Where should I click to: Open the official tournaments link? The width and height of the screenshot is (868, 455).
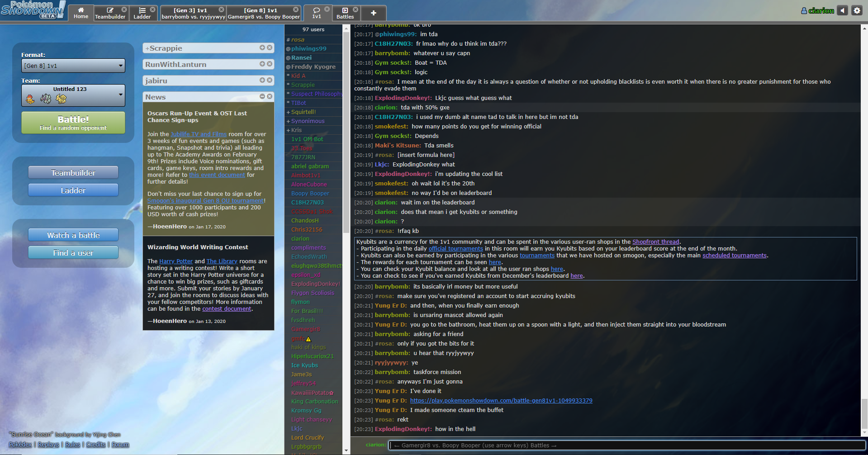[x=456, y=249]
